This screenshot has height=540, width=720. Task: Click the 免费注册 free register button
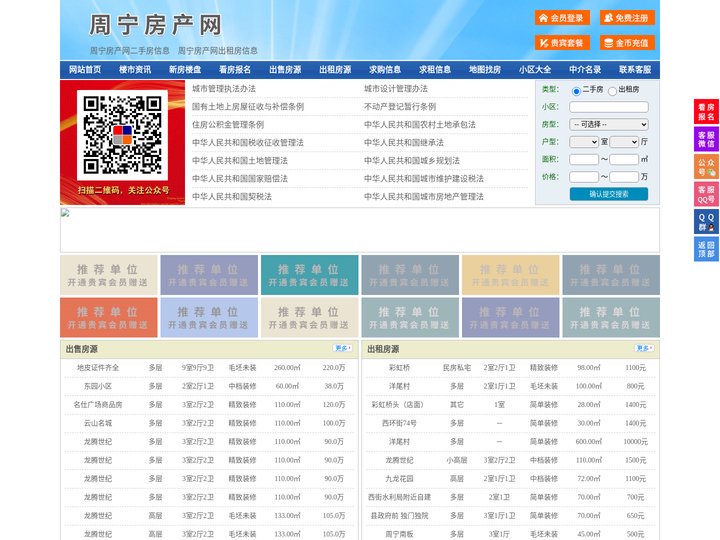click(x=627, y=18)
